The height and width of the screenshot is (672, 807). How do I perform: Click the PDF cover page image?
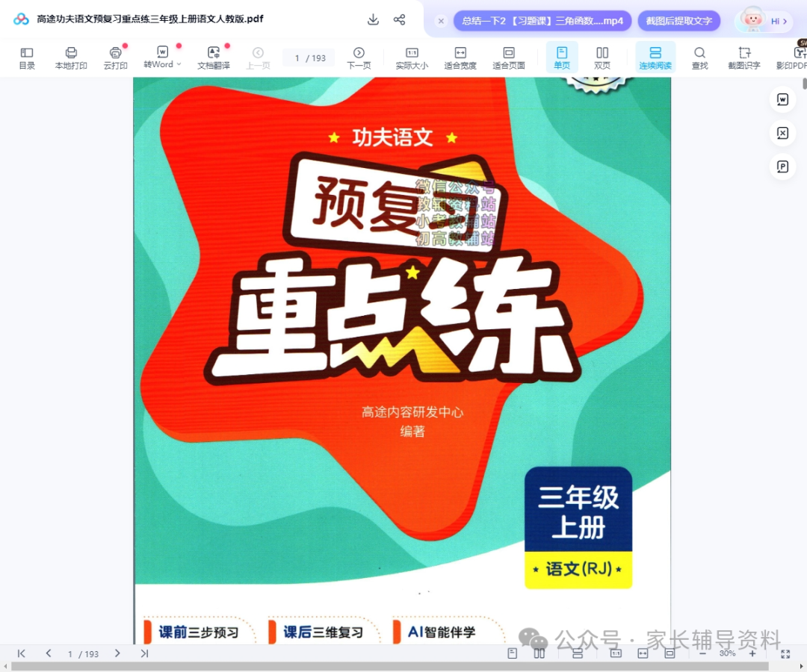[x=402, y=360]
